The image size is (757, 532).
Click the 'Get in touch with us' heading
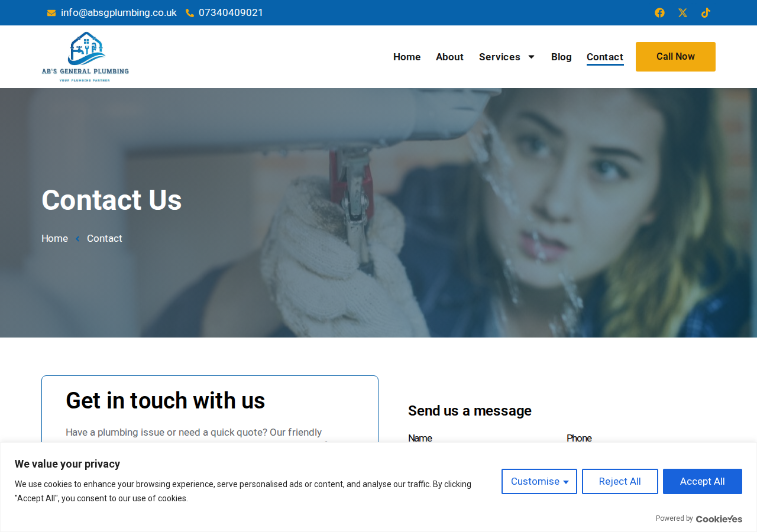(166, 401)
